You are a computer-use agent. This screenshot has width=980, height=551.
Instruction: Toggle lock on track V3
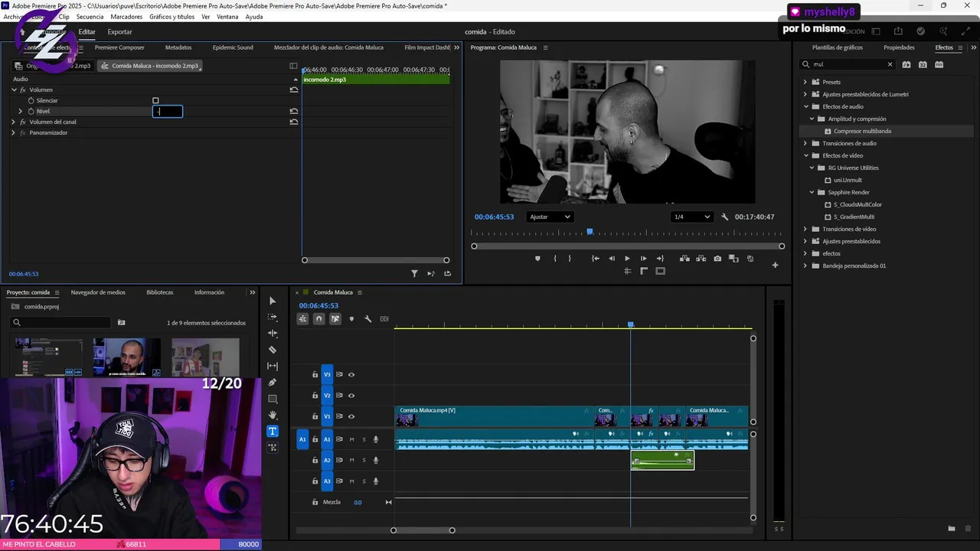(315, 374)
